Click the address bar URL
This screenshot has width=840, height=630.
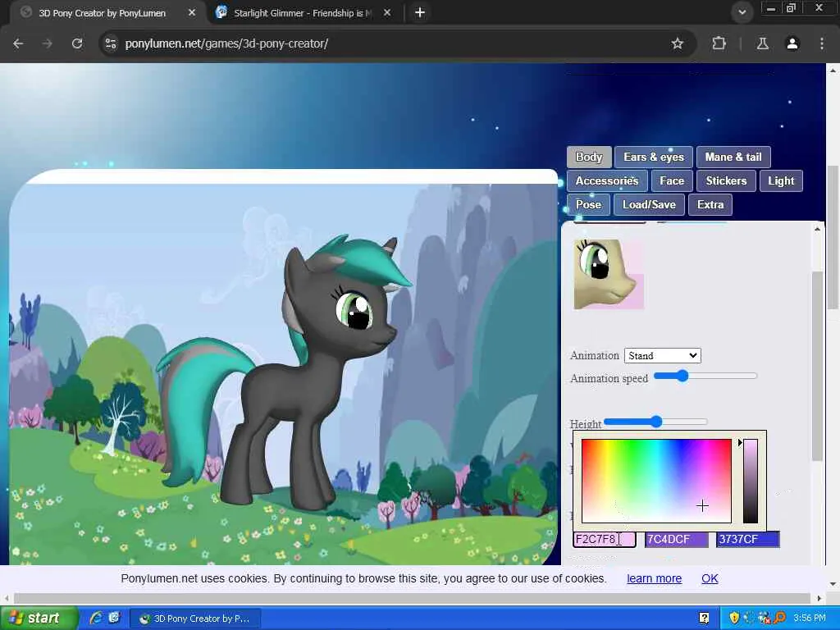[x=226, y=43]
